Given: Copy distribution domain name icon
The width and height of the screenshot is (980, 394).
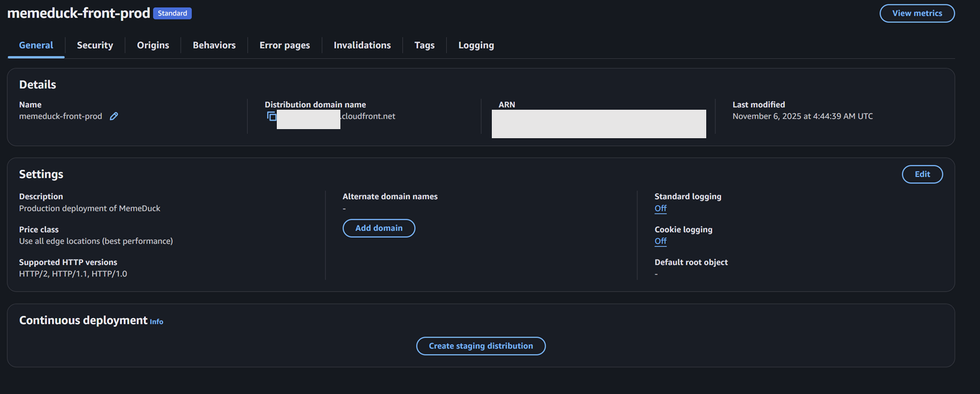Looking at the screenshot, I should tap(271, 116).
